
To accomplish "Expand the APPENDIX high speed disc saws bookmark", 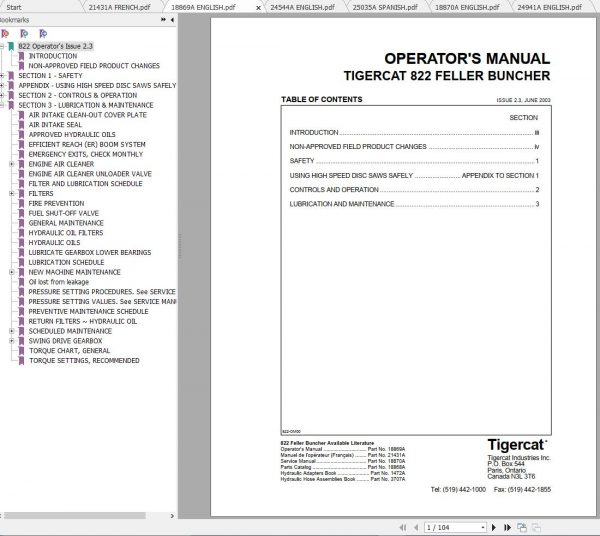I will pos(2,85).
